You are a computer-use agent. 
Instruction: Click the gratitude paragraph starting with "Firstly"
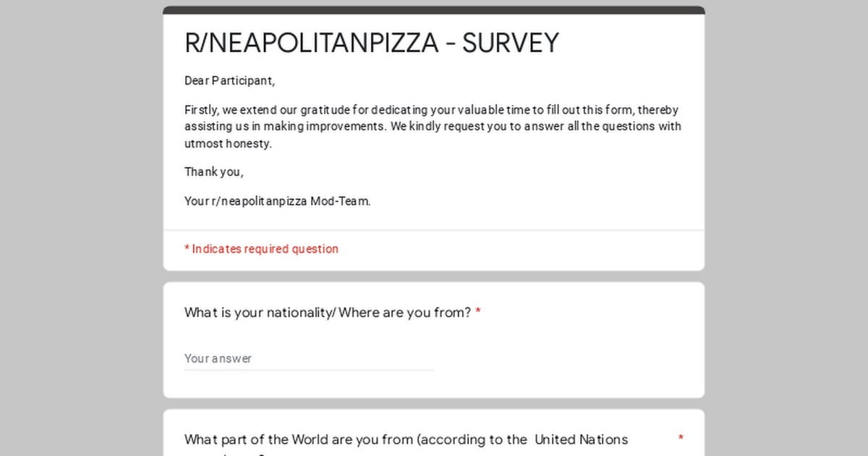433,126
